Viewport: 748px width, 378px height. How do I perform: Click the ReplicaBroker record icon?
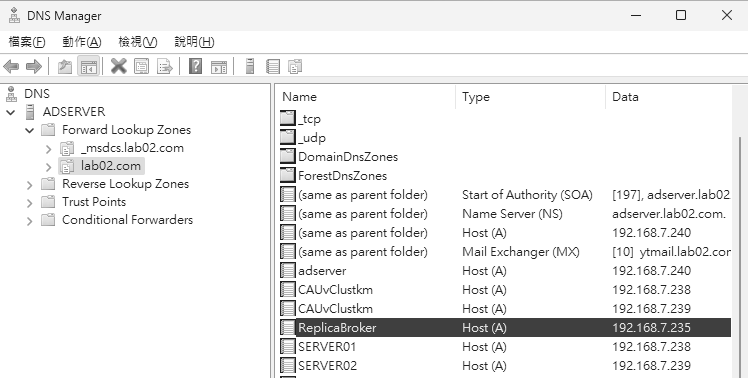point(288,327)
